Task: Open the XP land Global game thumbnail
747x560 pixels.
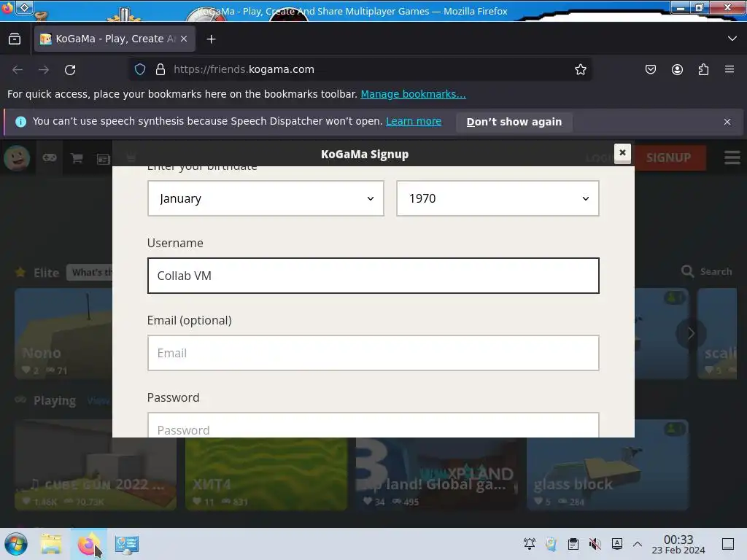Action: (437, 473)
